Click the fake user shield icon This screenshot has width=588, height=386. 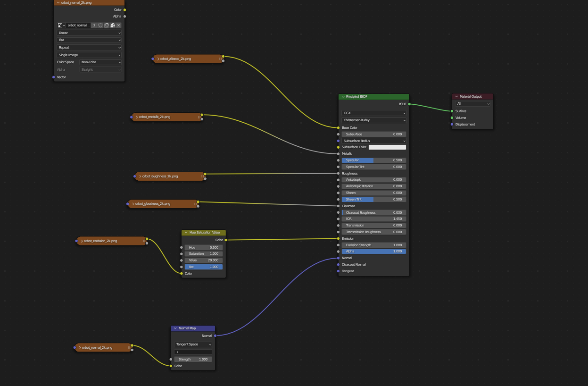[100, 25]
